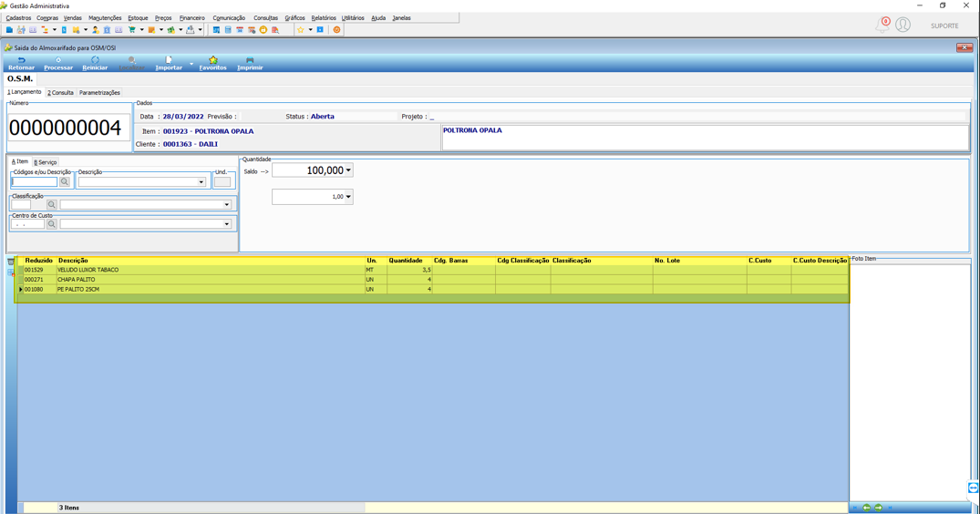Expand the Centro de Custo description dropdown
Image resolution: width=980 pixels, height=514 pixels.
click(227, 224)
